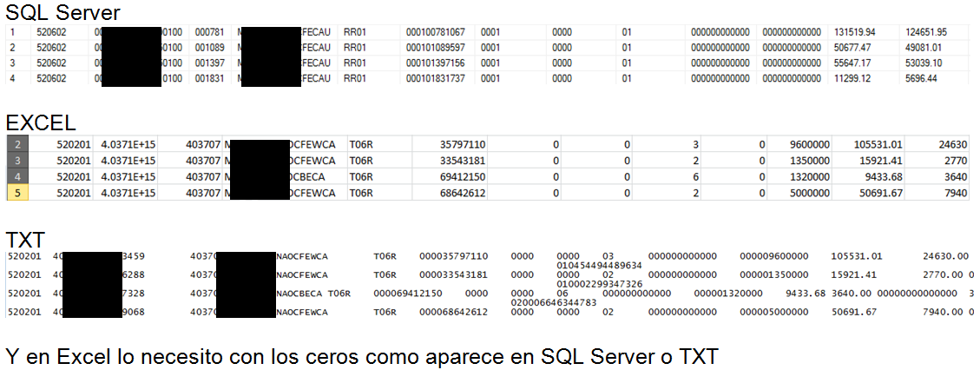Click highlighted Excel row header 5
980x370 pixels.
[17, 193]
